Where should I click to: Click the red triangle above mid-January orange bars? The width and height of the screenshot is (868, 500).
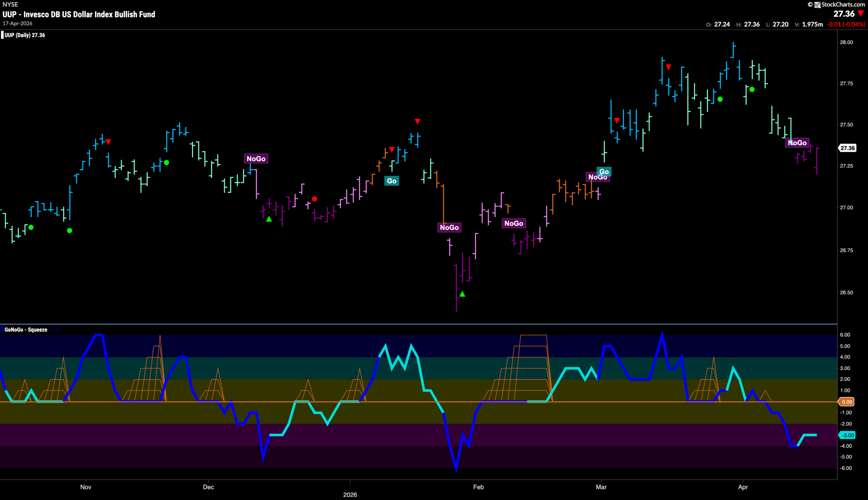pos(392,150)
